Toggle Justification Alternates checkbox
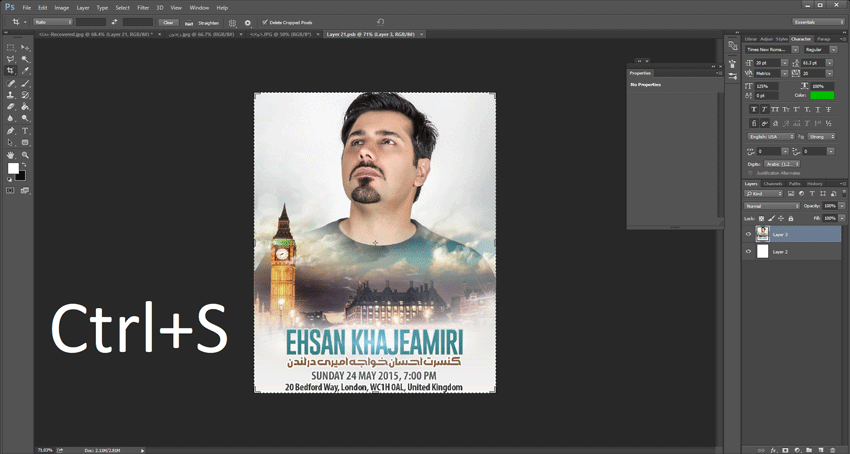This screenshot has width=850, height=454. pos(750,173)
